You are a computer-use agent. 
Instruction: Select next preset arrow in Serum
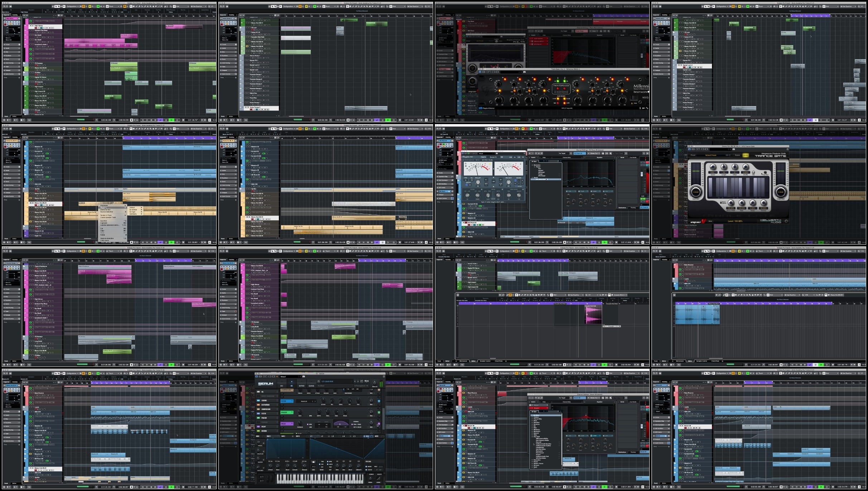coord(358,382)
